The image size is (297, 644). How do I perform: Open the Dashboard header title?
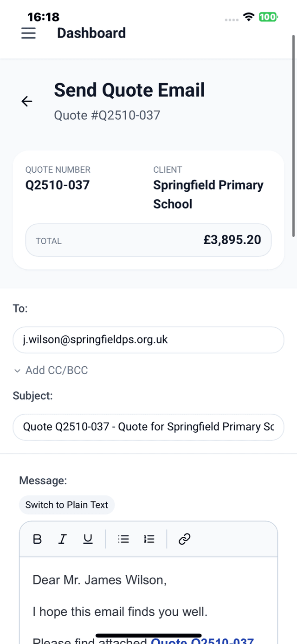coord(91,33)
